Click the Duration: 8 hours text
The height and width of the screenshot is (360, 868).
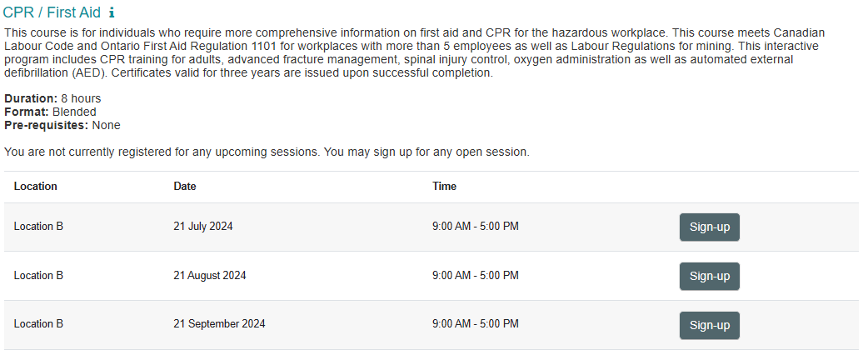(52, 98)
